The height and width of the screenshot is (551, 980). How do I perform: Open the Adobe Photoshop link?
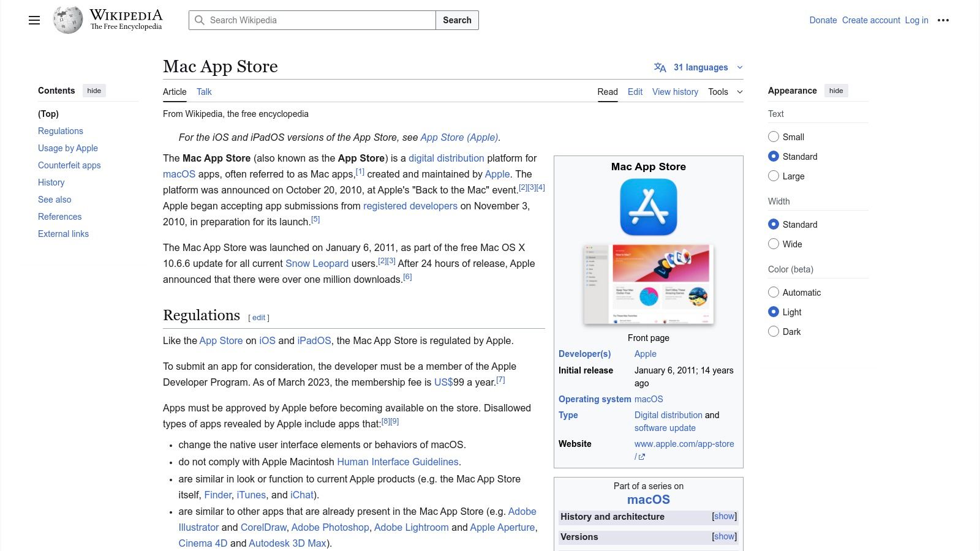pyautogui.click(x=330, y=527)
